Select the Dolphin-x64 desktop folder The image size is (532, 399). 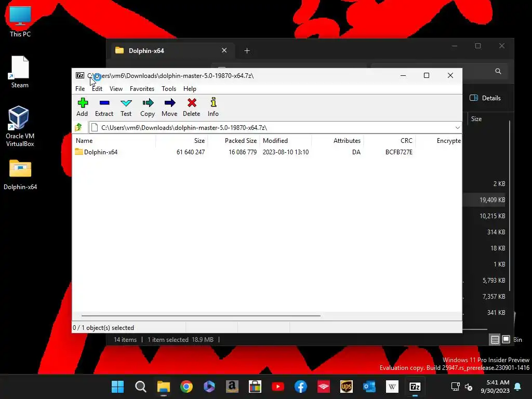pyautogui.click(x=20, y=175)
